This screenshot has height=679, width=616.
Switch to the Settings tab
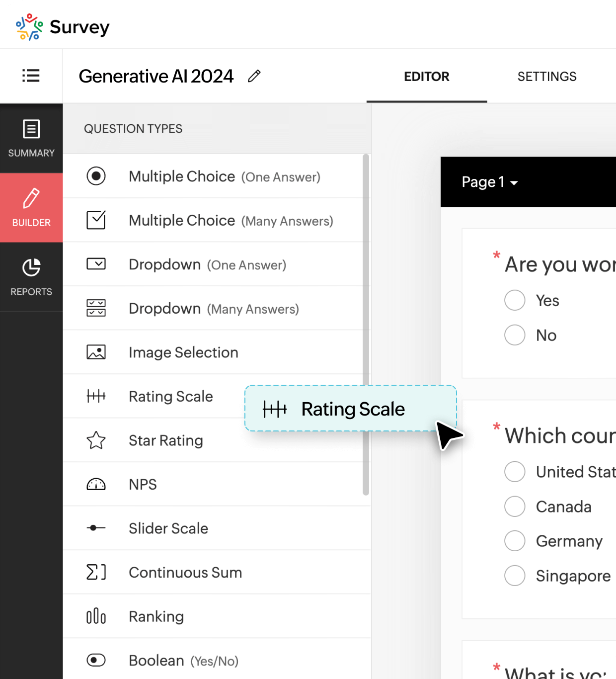coord(546,77)
